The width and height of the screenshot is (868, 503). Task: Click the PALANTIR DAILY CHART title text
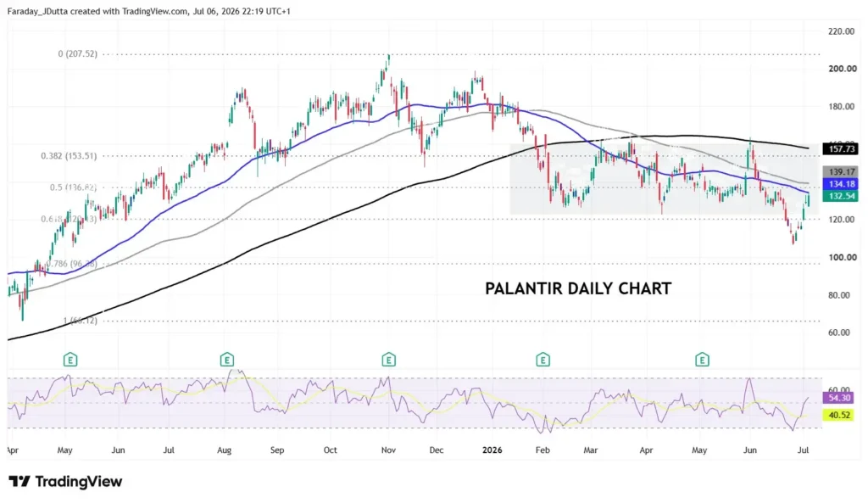pyautogui.click(x=578, y=288)
